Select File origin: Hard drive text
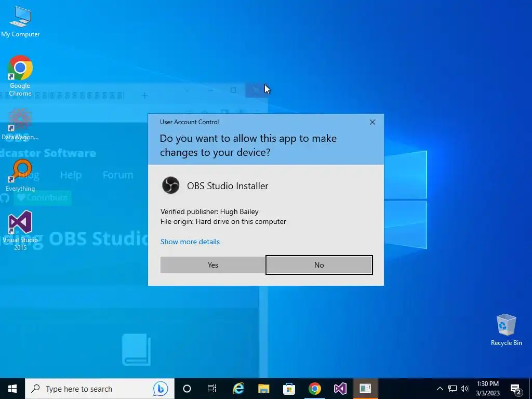This screenshot has height=399, width=532. click(x=223, y=221)
